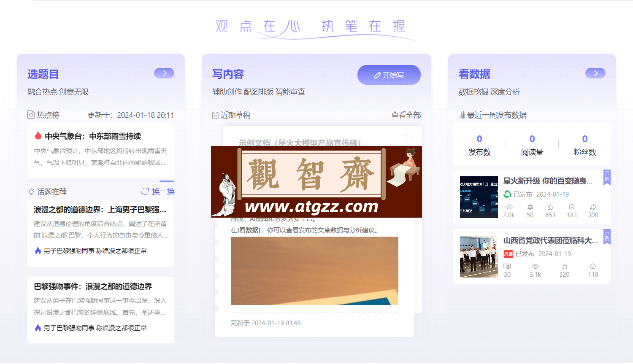
Task: Open headline 中央气象台：中东部雨雪持续
Action: (x=93, y=136)
